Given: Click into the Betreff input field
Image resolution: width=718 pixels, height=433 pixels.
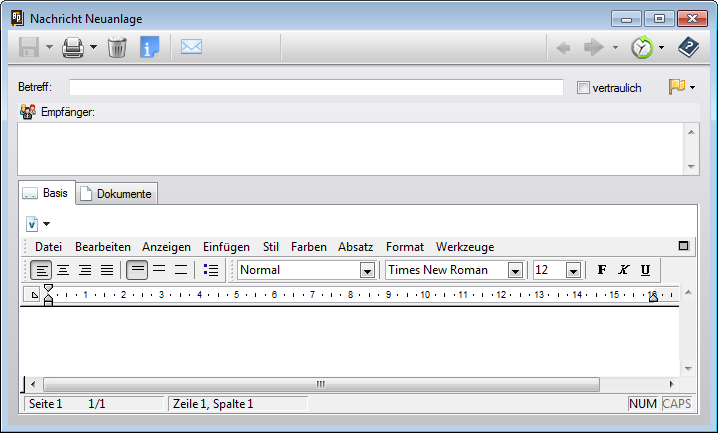Looking at the screenshot, I should (x=316, y=88).
